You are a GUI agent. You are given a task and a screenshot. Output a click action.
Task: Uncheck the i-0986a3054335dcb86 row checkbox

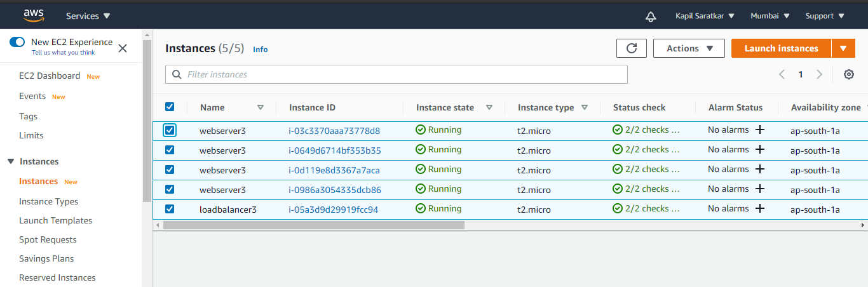click(170, 189)
